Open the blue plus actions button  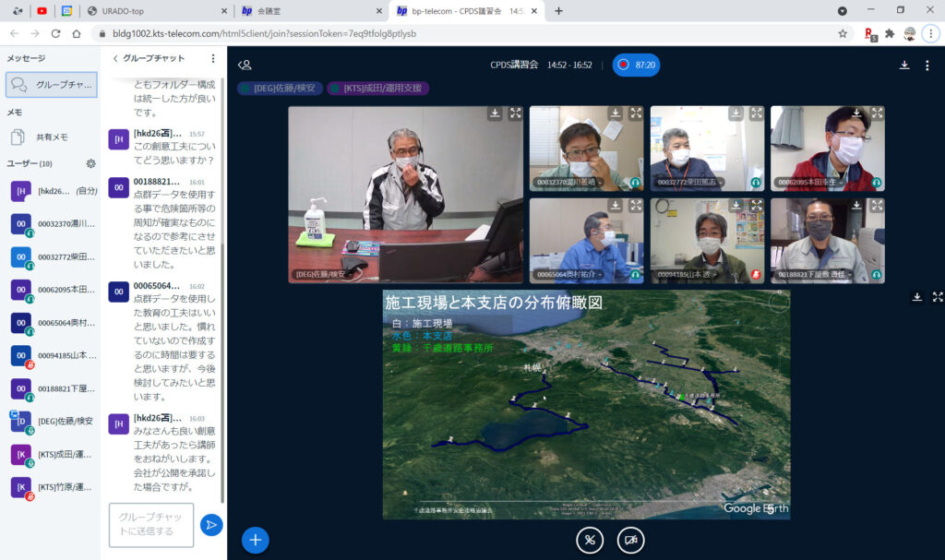(256, 540)
